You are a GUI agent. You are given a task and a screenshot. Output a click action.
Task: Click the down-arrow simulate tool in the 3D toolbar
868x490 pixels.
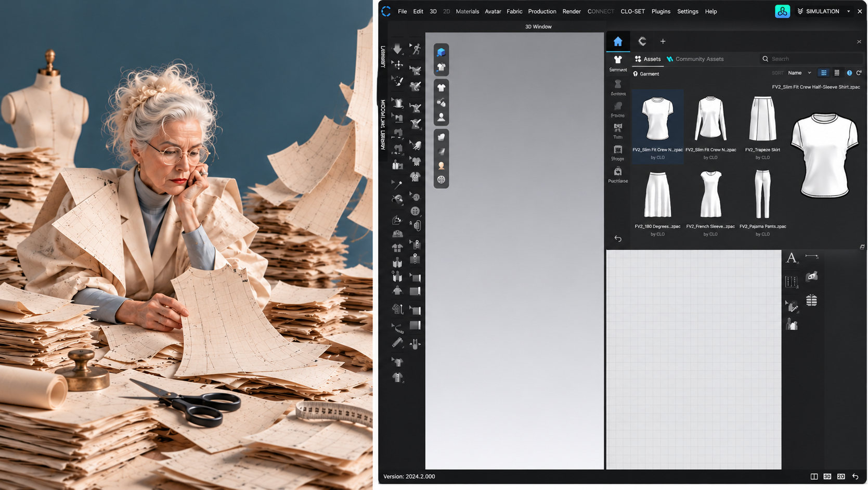(397, 49)
